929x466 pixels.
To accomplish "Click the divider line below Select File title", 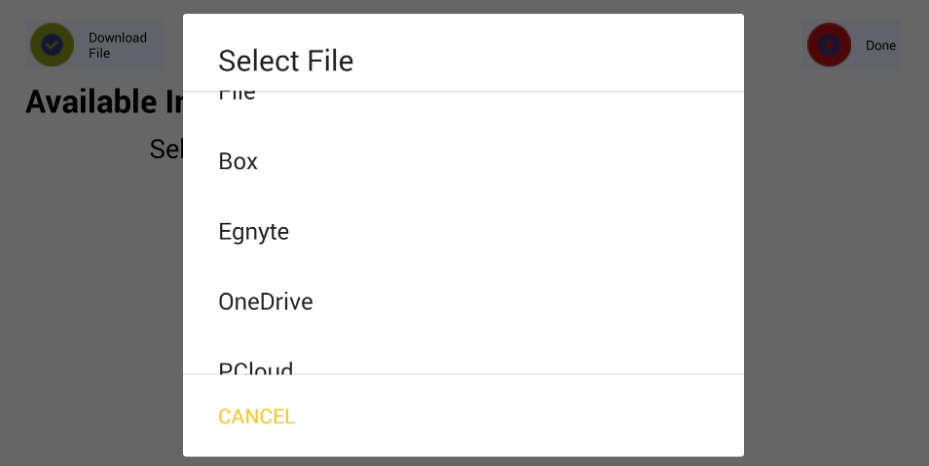I will [x=463, y=92].
